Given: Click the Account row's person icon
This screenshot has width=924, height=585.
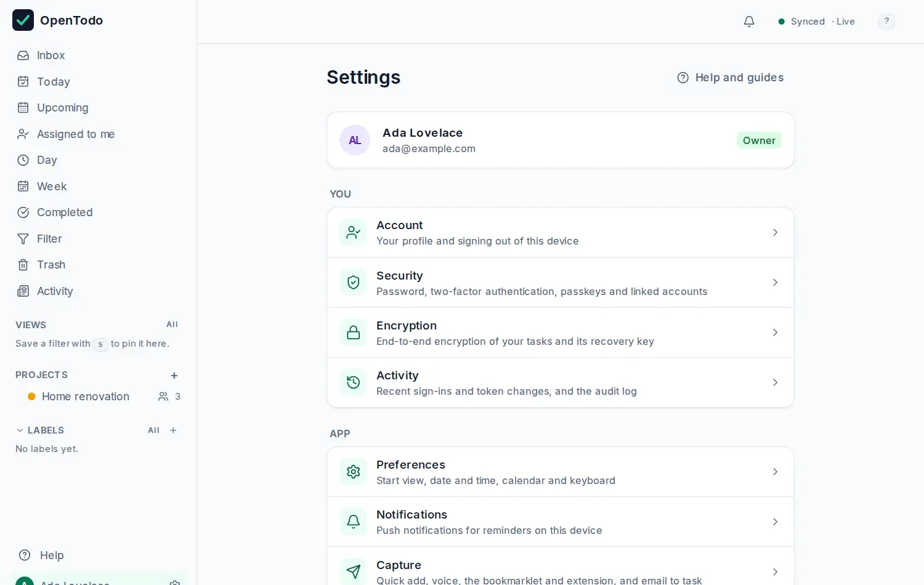Looking at the screenshot, I should pyautogui.click(x=354, y=232).
